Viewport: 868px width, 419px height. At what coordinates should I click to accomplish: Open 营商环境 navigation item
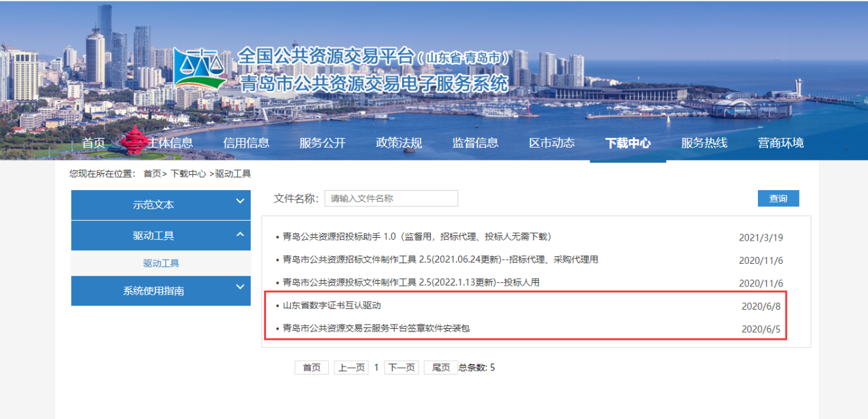pyautogui.click(x=780, y=143)
